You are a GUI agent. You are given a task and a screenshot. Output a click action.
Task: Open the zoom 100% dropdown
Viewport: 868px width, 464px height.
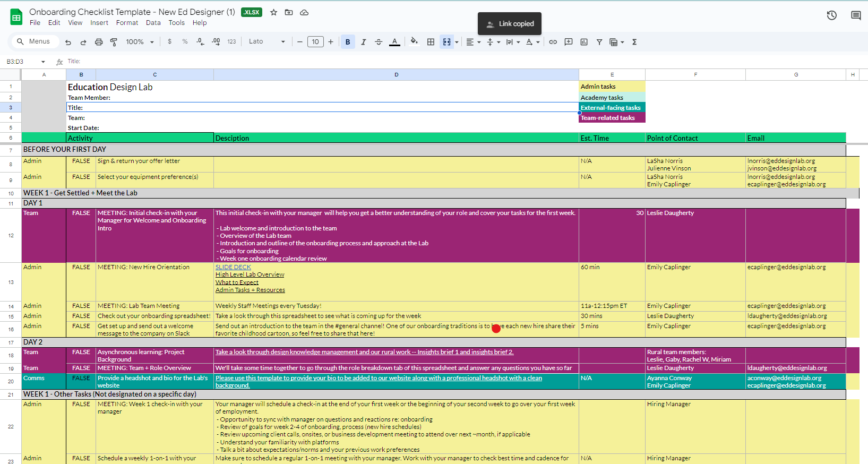point(140,42)
